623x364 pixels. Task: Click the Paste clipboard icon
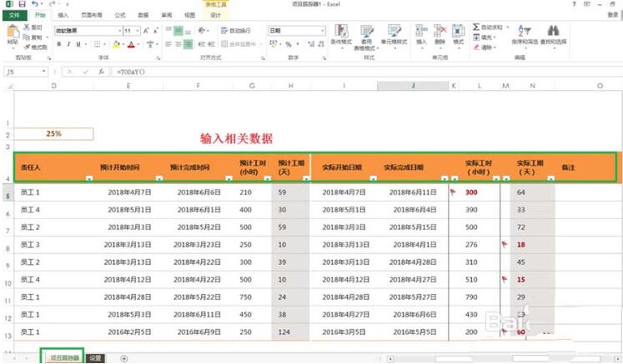(x=13, y=32)
